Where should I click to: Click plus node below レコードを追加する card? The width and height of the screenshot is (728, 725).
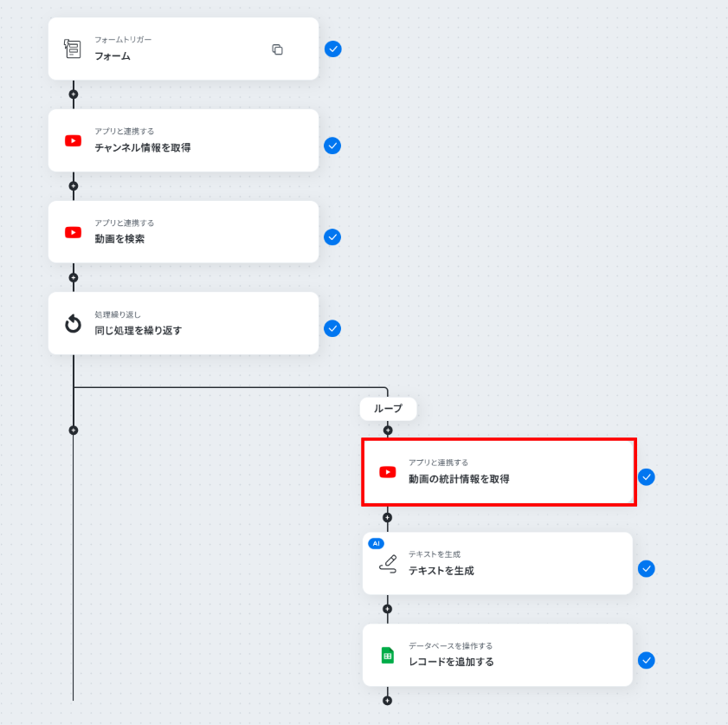click(387, 700)
